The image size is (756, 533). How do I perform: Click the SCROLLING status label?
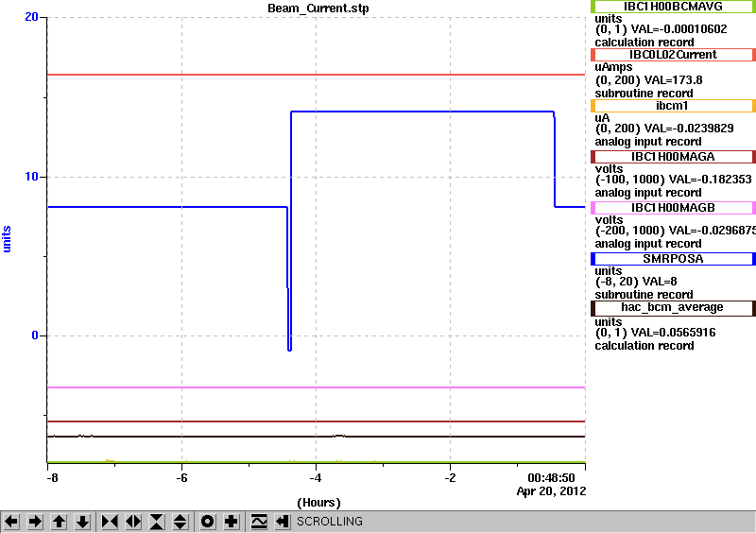point(330,522)
